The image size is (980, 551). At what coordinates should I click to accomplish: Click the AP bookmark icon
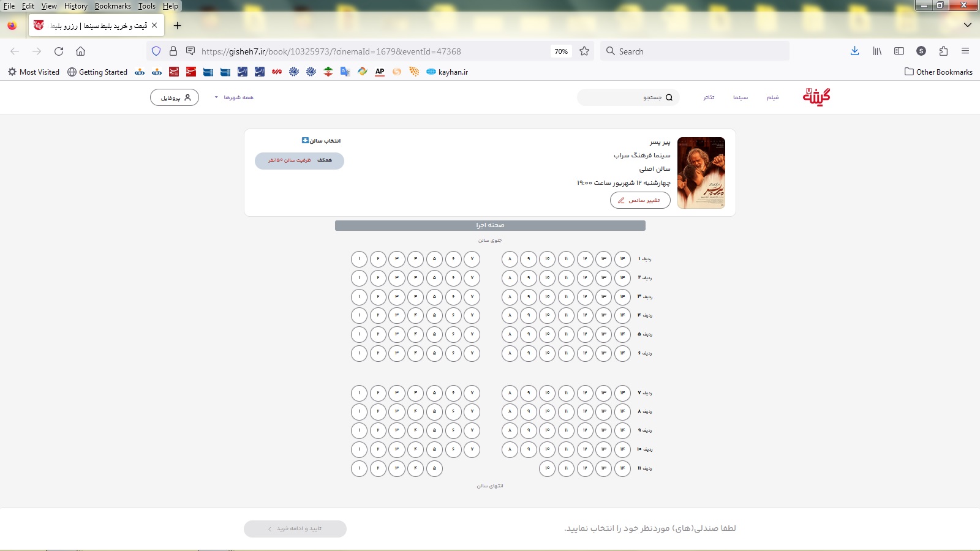(380, 72)
